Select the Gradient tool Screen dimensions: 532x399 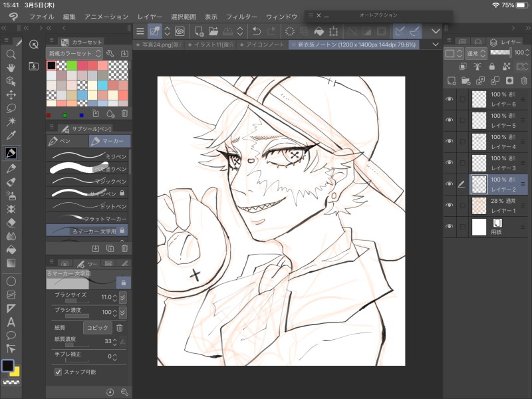pyautogui.click(x=11, y=263)
